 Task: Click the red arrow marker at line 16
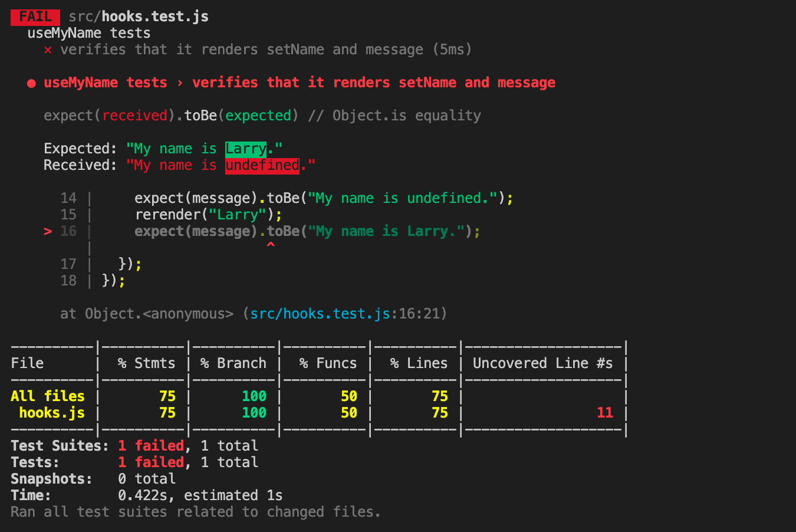coord(48,231)
